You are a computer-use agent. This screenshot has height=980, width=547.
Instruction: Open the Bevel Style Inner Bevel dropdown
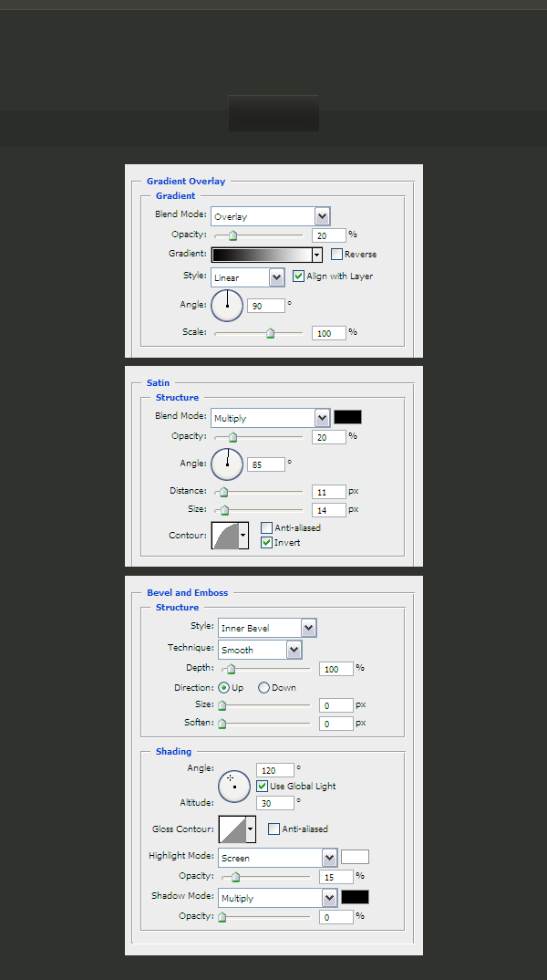[267, 628]
